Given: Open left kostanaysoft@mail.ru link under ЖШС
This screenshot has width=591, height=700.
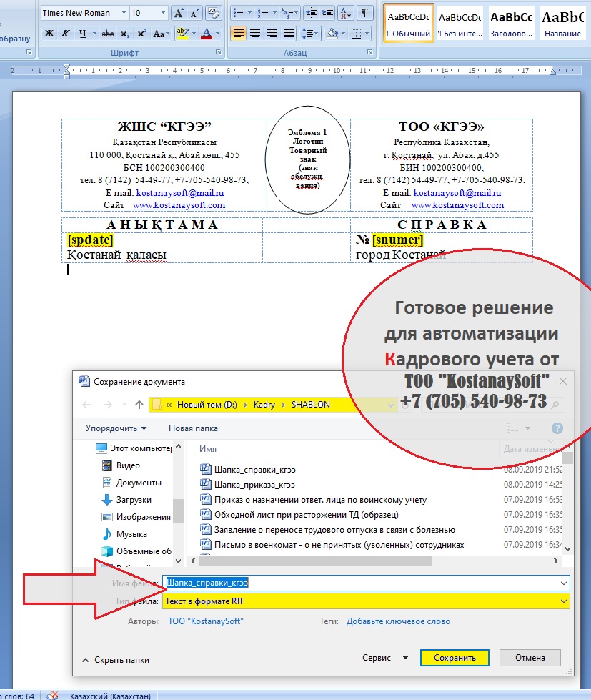Looking at the screenshot, I should pos(180,193).
